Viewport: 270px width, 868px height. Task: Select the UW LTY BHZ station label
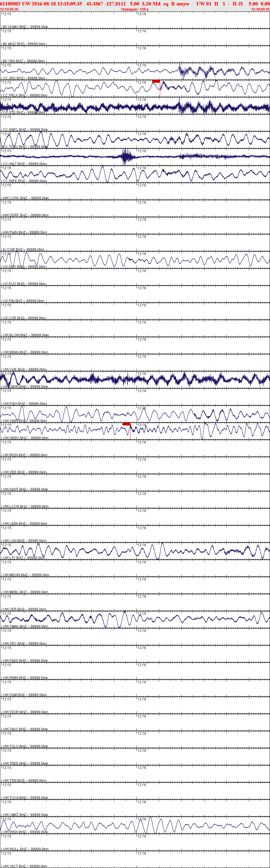[x=24, y=558]
